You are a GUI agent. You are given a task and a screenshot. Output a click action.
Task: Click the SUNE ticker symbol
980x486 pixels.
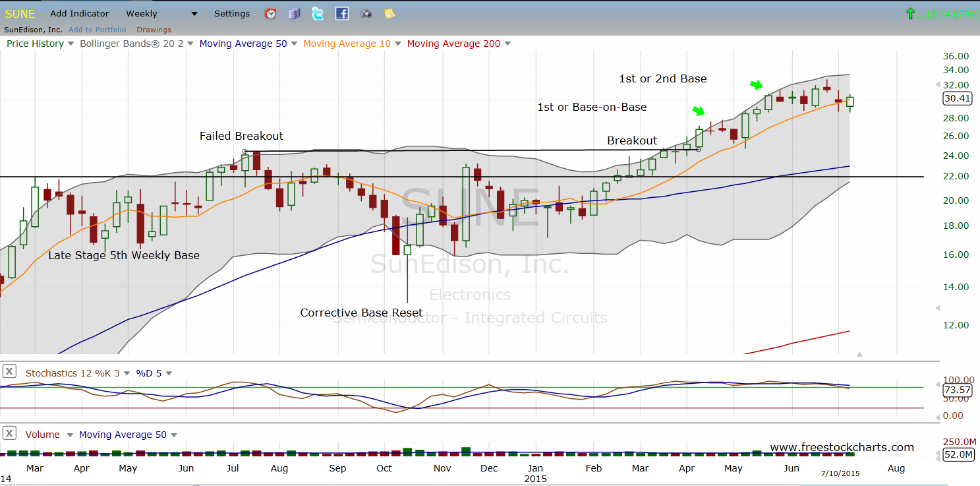point(20,14)
